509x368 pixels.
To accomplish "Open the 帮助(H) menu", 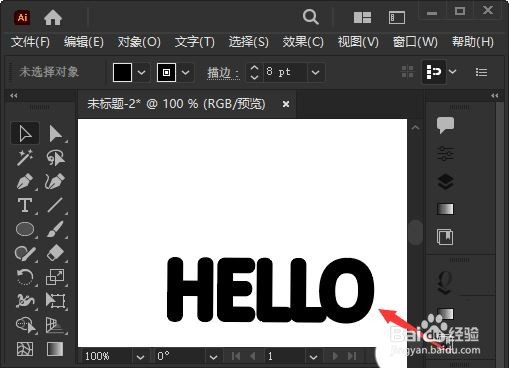I will pos(473,42).
